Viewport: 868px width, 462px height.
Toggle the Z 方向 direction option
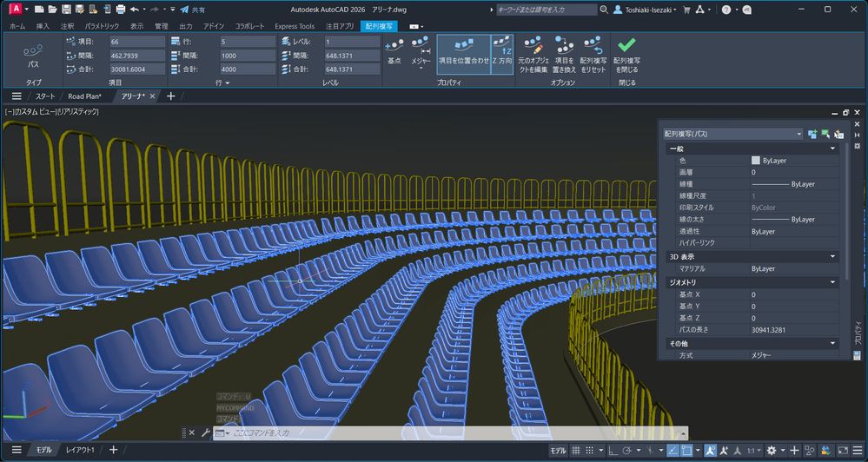click(502, 54)
